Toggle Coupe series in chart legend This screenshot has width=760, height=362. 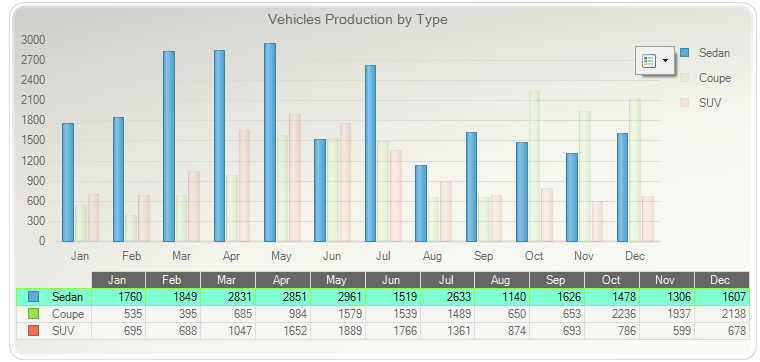(705, 78)
